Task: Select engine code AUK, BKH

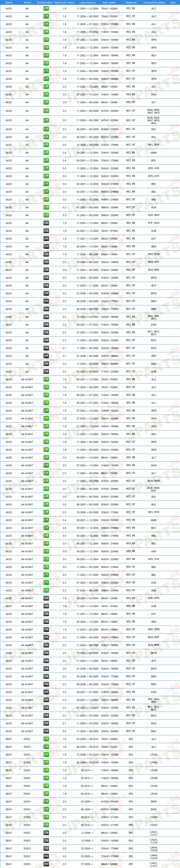Action: [x=154, y=215]
